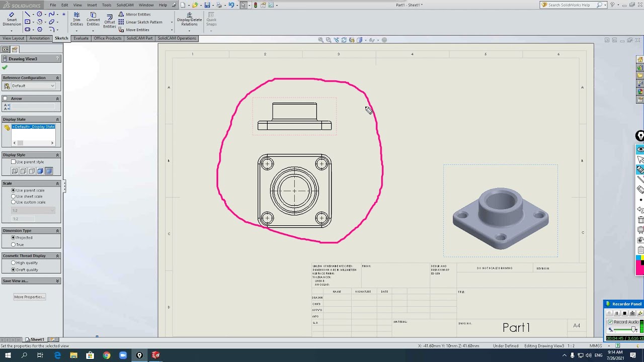Click Windows Start button
Image resolution: width=644 pixels, height=362 pixels.
8,355
